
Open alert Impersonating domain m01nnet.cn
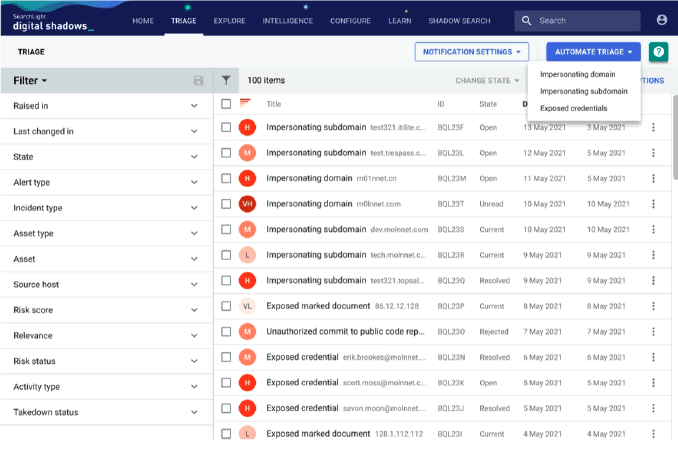(331, 178)
